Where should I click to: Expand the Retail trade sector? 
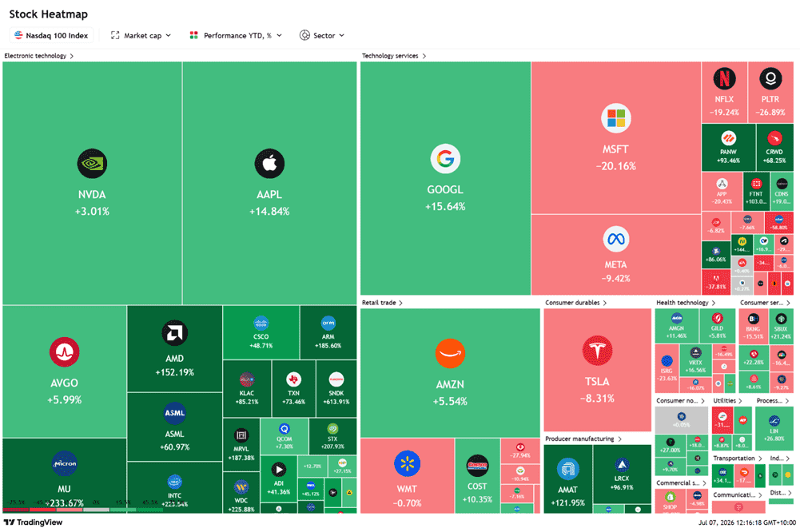coord(382,303)
